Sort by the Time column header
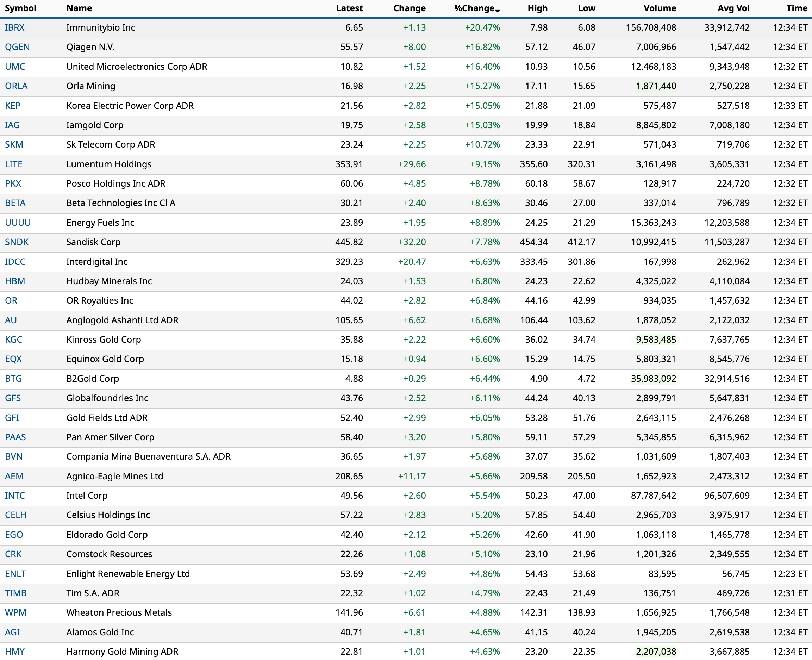The image size is (812, 660). pos(797,8)
